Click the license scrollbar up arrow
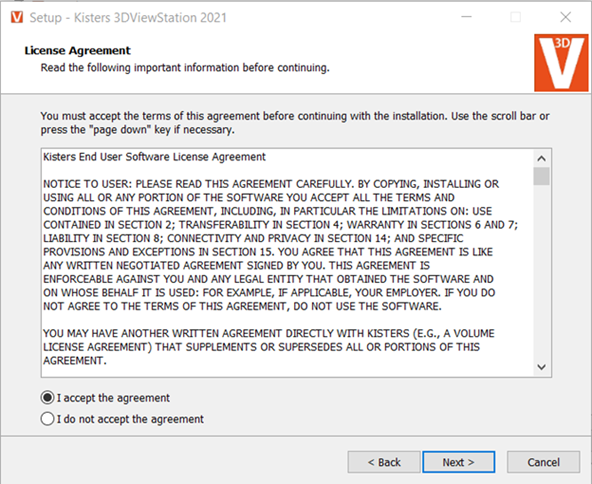The height and width of the screenshot is (484, 592). (x=541, y=158)
